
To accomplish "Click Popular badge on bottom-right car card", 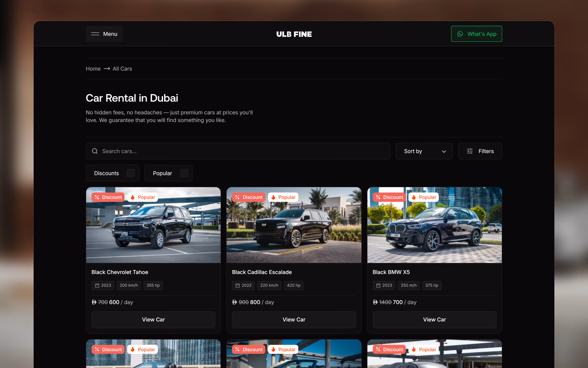I will [423, 349].
